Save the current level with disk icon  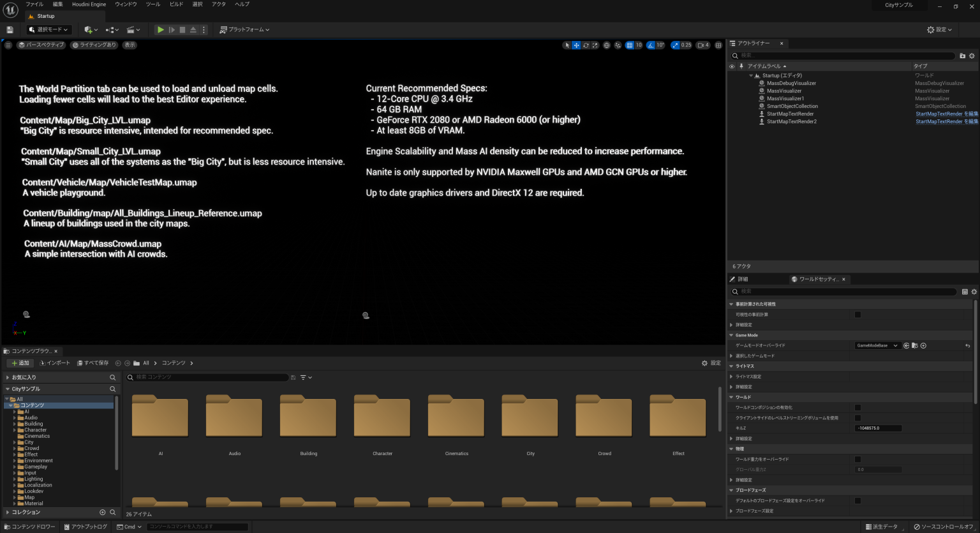pos(10,29)
